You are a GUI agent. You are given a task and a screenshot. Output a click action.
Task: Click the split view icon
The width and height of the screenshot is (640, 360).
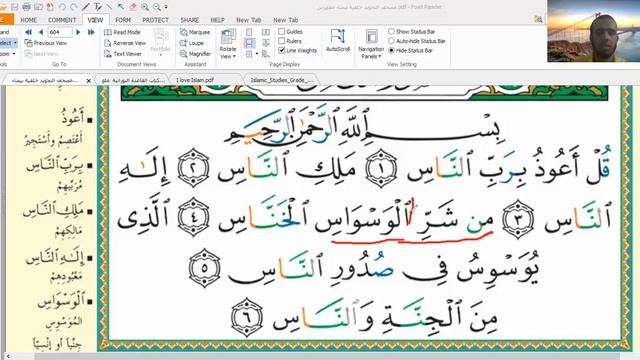[249, 54]
